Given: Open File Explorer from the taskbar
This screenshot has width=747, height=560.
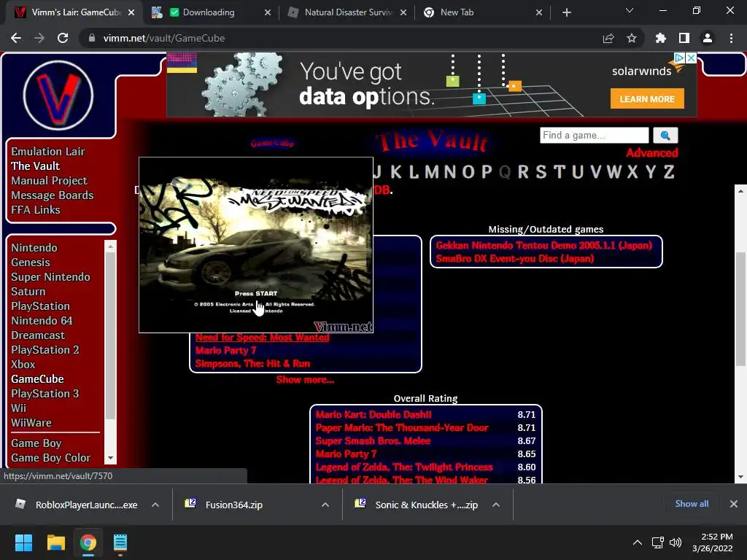Looking at the screenshot, I should click(x=55, y=542).
